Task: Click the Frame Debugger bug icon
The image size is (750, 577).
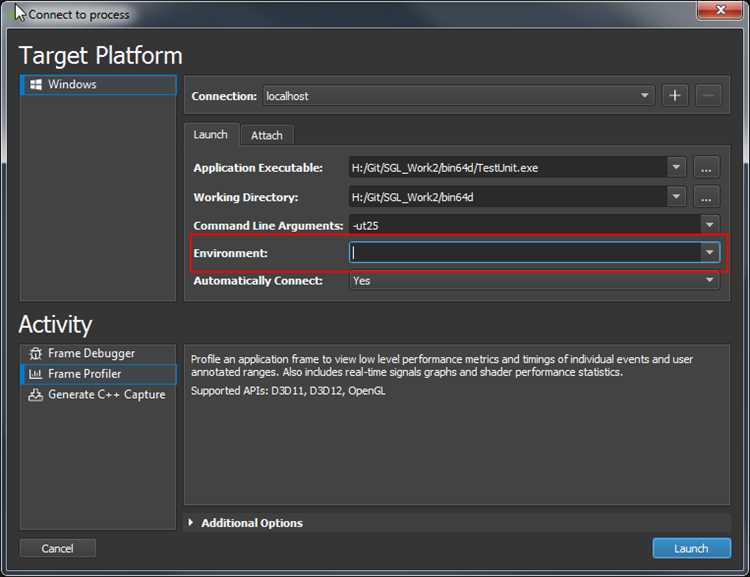Action: pyautogui.click(x=35, y=354)
